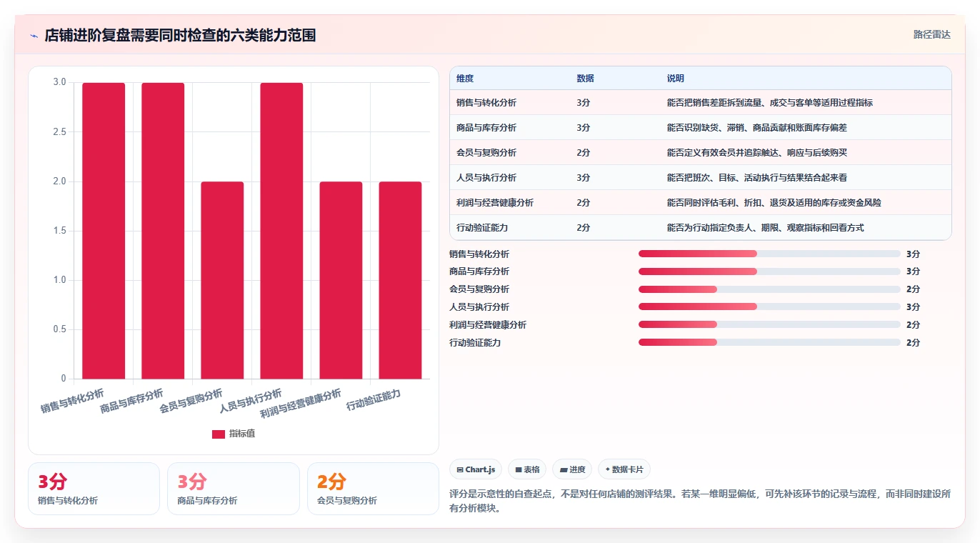Click the 销售与转化分析 bar in the chart
Image resolution: width=980 pixels, height=543 pixels.
coord(104,231)
